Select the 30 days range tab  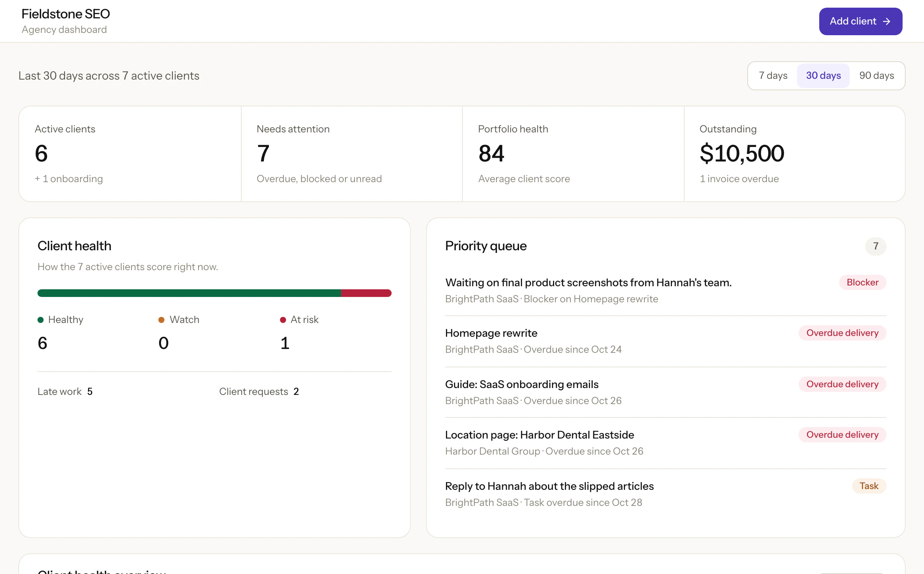(x=823, y=75)
